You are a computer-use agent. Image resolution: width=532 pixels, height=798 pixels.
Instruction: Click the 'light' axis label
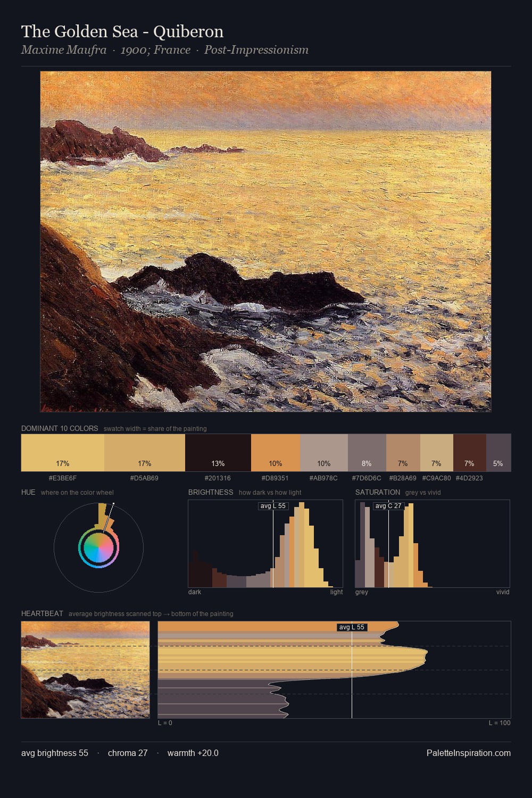click(x=336, y=592)
